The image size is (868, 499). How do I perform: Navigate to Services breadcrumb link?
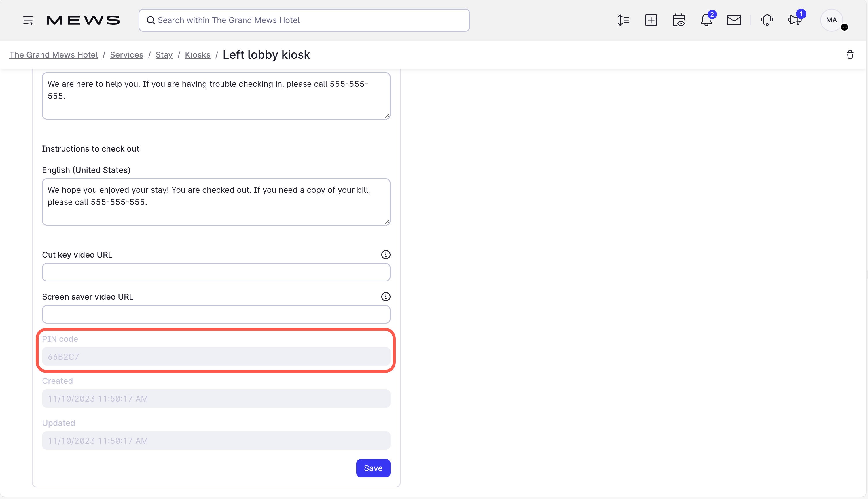pos(126,55)
